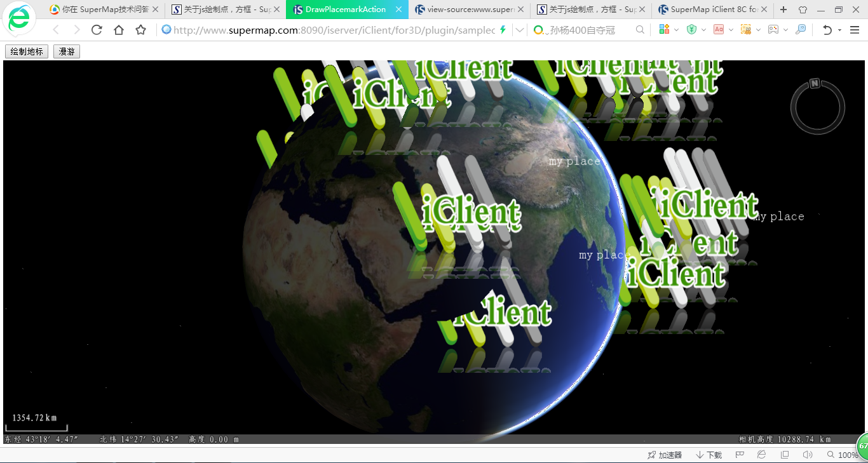Click the 加速器 accelerator item in status bar

point(665,455)
